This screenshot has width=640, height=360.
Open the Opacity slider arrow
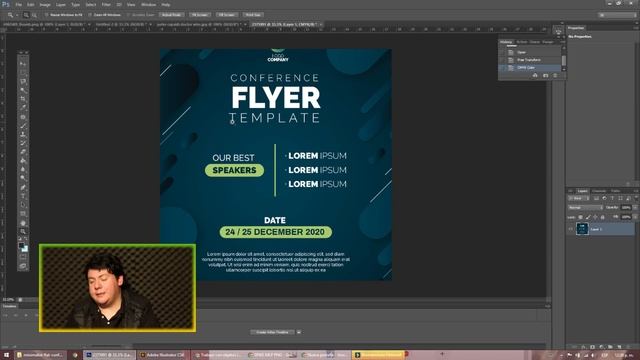[635, 207]
